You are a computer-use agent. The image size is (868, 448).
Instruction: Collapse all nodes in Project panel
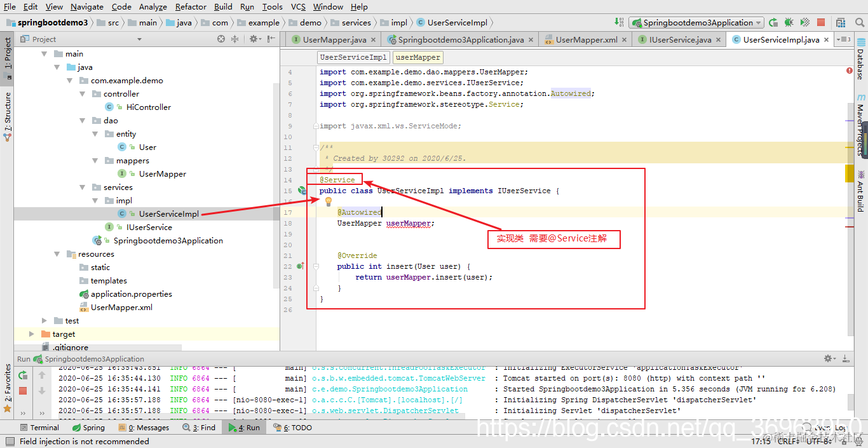point(234,39)
